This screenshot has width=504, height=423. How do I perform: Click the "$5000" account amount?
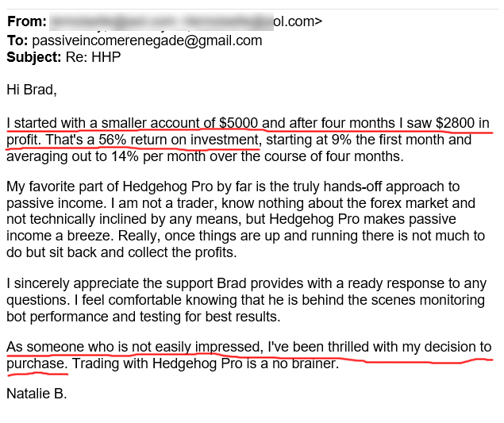click(238, 123)
